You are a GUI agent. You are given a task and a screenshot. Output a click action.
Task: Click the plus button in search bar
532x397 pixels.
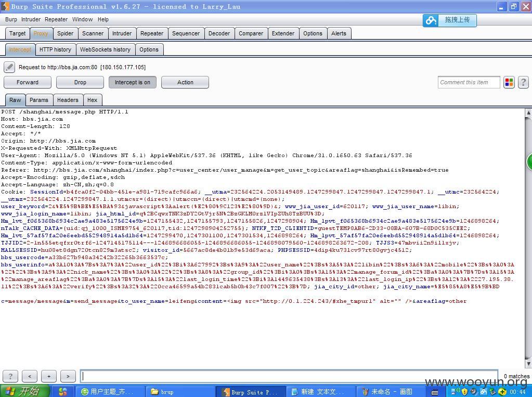(49, 376)
